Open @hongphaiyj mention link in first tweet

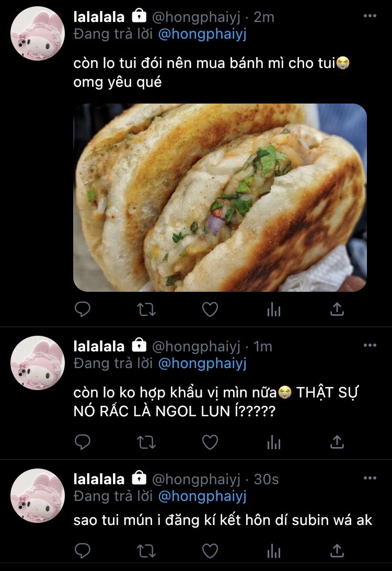tap(202, 34)
